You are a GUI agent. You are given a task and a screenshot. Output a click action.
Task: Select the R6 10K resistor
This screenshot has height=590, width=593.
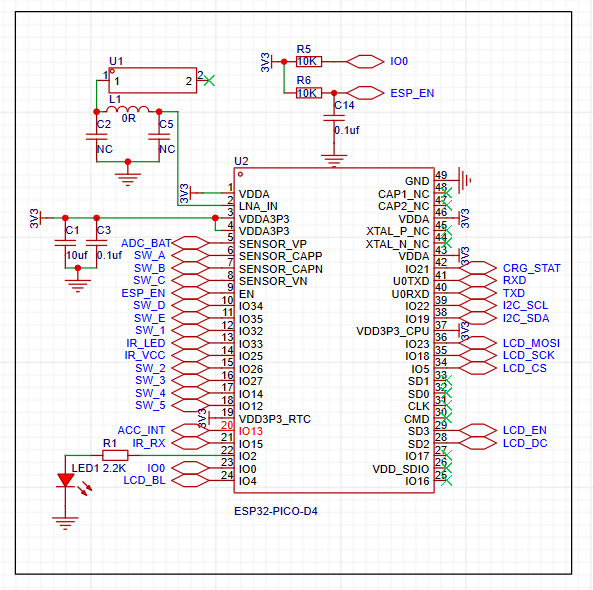tap(309, 93)
